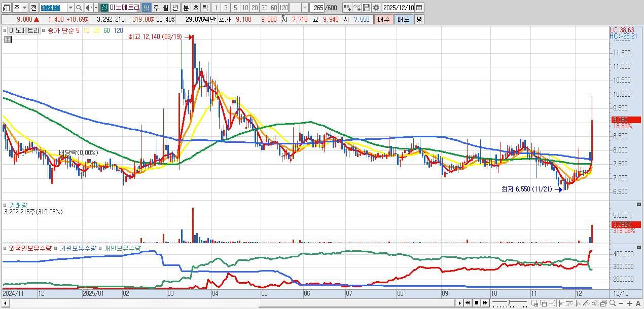Open the dropdown arrow next to speaker icon
This screenshot has height=309, width=644.
tap(96, 8)
